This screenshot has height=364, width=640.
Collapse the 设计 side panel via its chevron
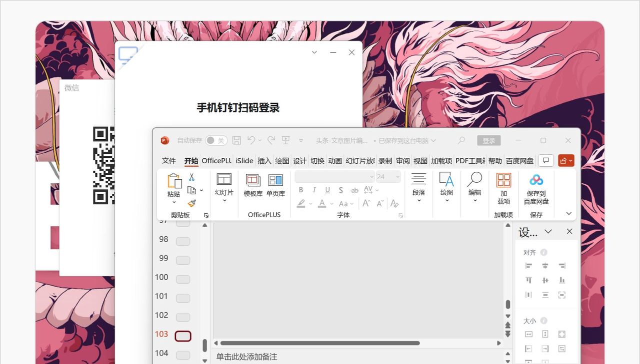coord(548,231)
